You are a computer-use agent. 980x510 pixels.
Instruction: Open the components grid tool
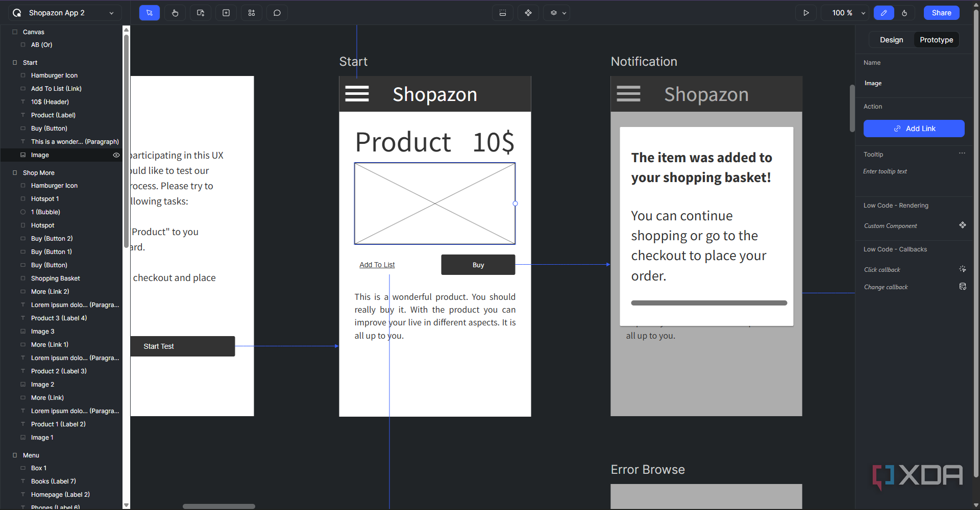coord(252,13)
